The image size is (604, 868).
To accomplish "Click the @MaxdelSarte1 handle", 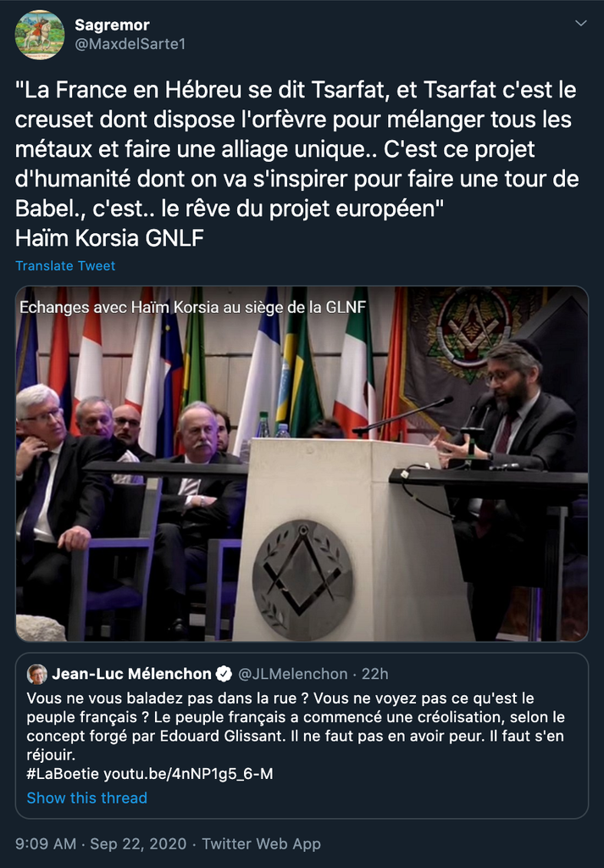I will 130,44.
